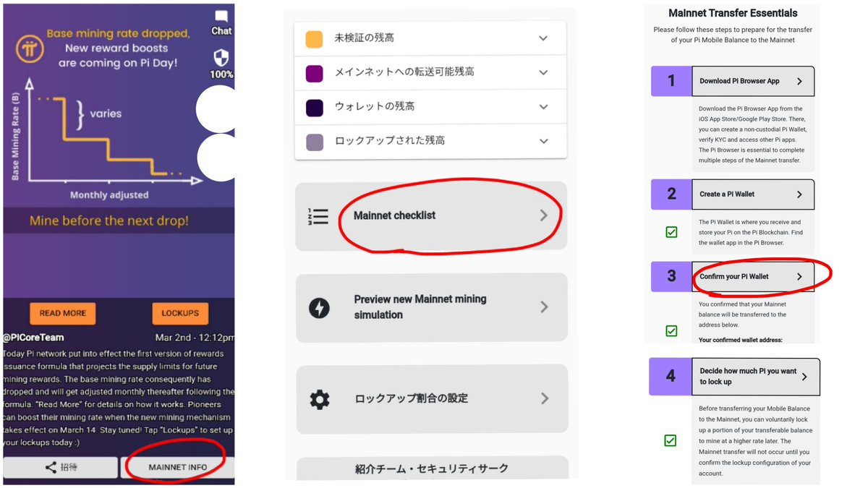868x488 pixels.
Task: Tap the lightning bolt mining simulation icon
Action: click(319, 307)
